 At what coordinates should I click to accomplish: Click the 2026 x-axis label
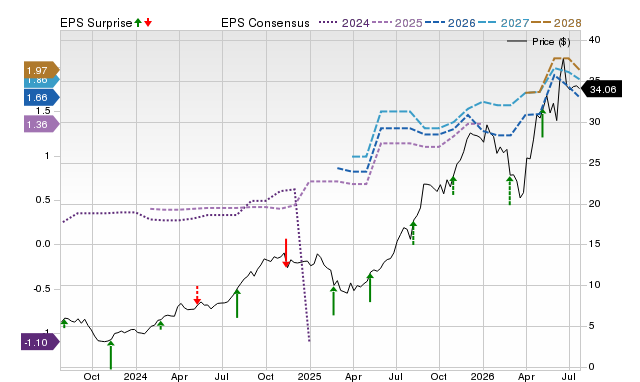pyautogui.click(x=482, y=376)
